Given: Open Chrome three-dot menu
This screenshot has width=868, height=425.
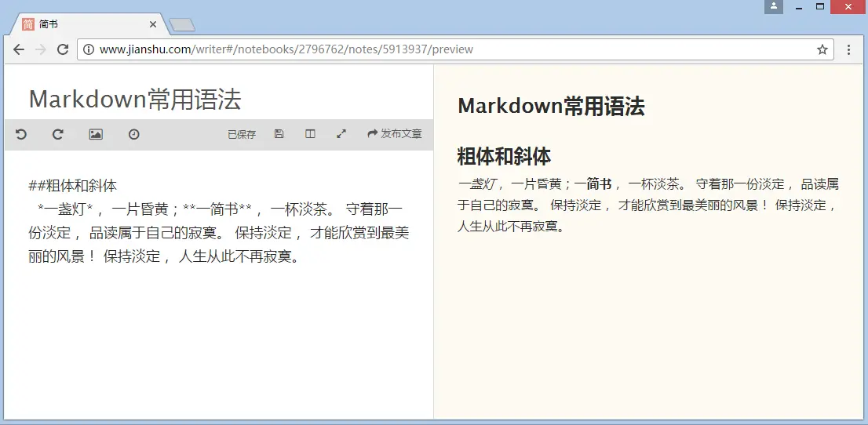Looking at the screenshot, I should point(848,49).
